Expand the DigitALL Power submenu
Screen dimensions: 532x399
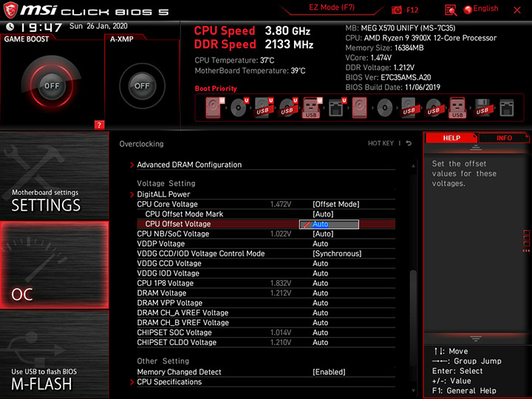(x=163, y=194)
